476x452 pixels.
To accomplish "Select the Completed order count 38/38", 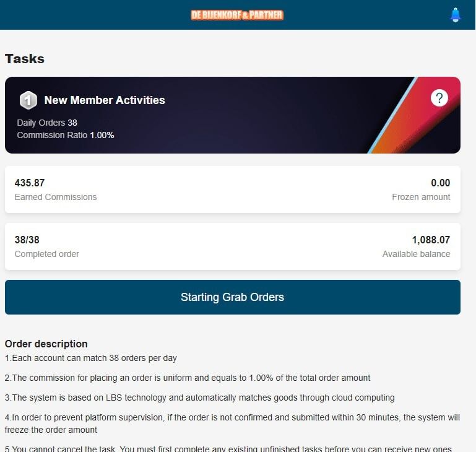I will click(27, 240).
